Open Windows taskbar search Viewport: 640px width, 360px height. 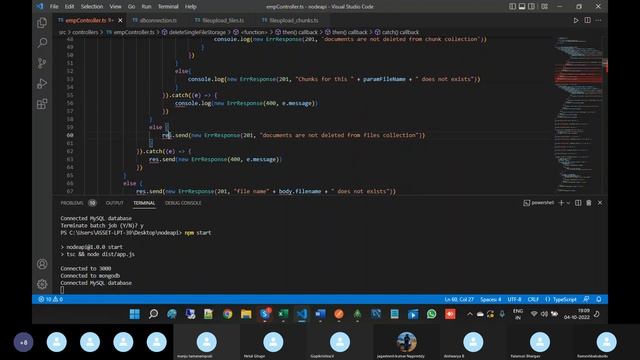(x=153, y=314)
